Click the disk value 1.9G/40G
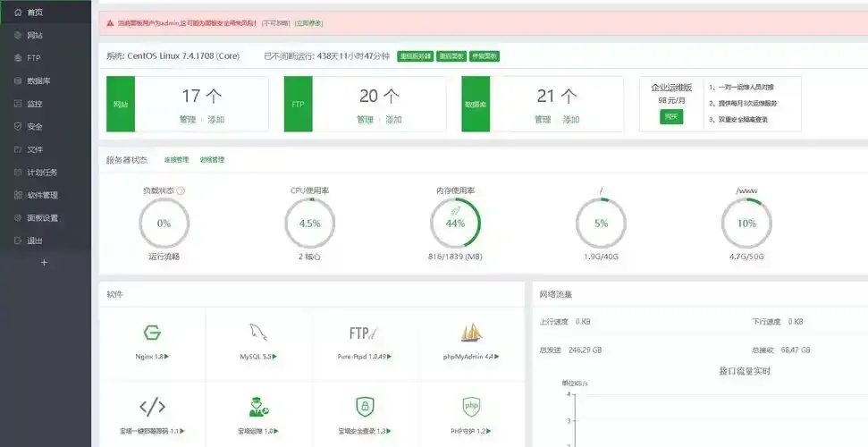This screenshot has height=447, width=868. [x=602, y=257]
